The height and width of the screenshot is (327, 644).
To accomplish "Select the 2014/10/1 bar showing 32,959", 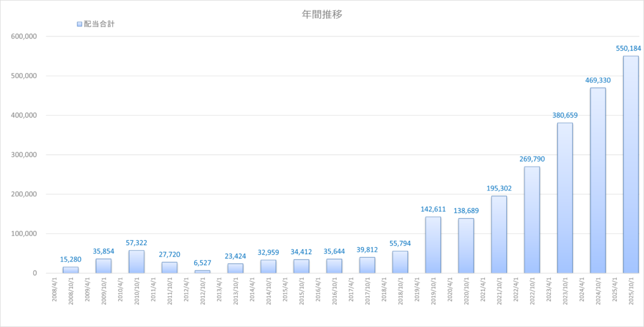I will click(x=269, y=267).
